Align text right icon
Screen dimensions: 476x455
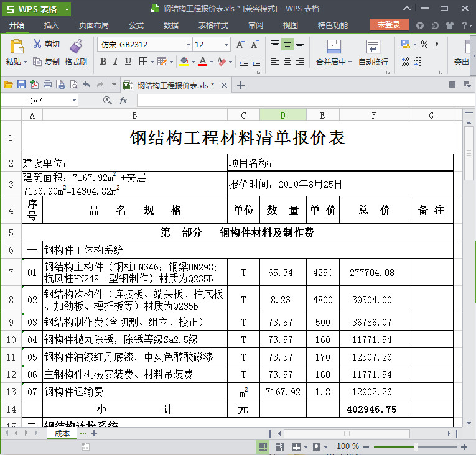(300, 62)
